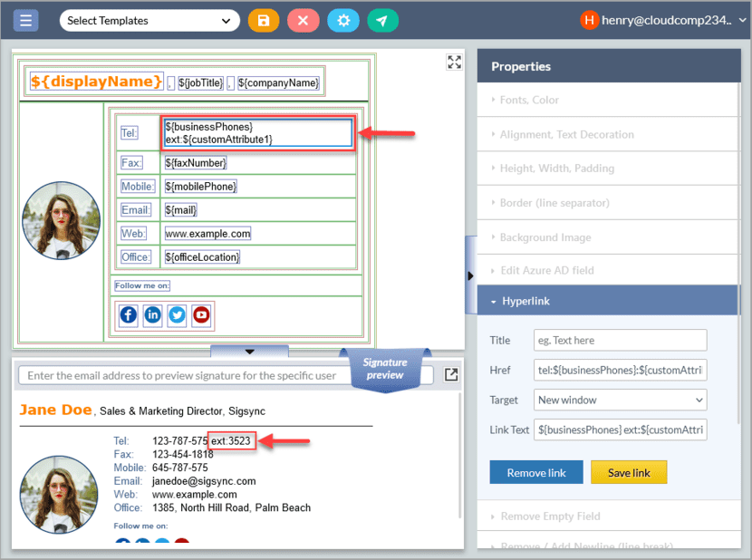
Task: Click the Save link button
Action: click(x=628, y=472)
